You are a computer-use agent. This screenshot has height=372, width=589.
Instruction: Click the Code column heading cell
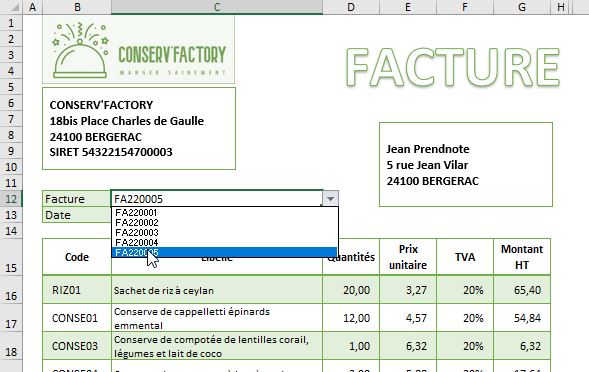click(77, 257)
